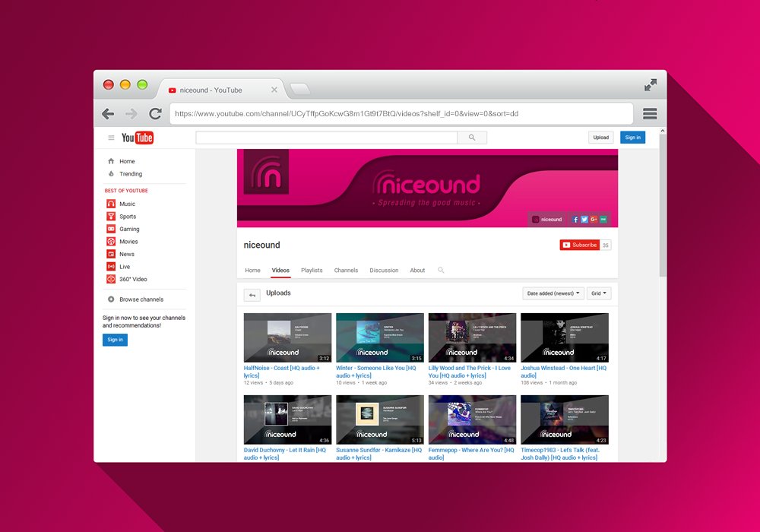Image resolution: width=760 pixels, height=532 pixels.
Task: Open the Music channel in the sidebar
Action: [112, 204]
